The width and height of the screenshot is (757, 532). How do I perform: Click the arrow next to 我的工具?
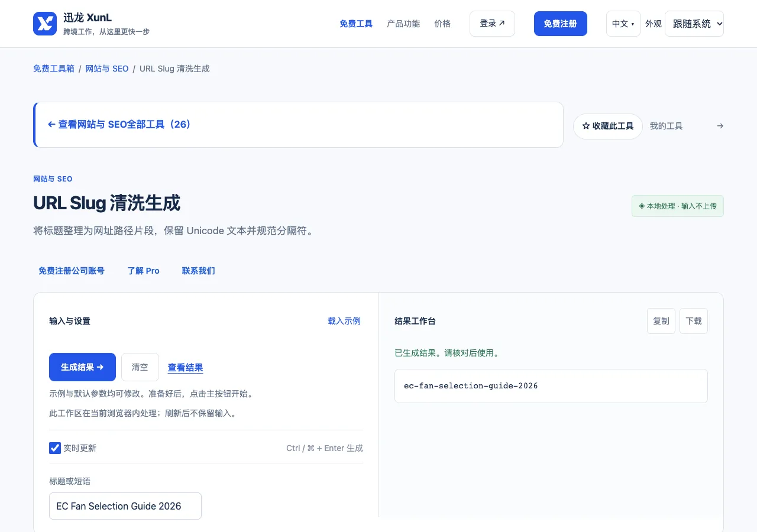720,126
